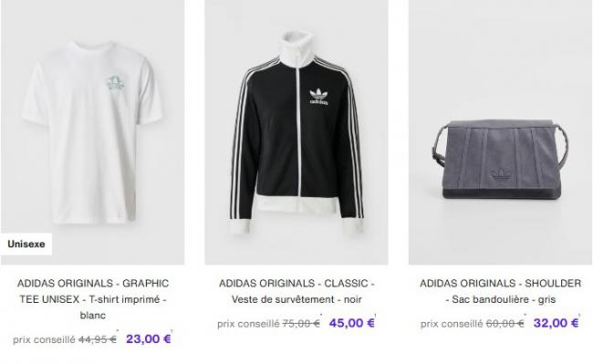Click prix conseillé label under the bag
593x364 pixels.
point(452,324)
